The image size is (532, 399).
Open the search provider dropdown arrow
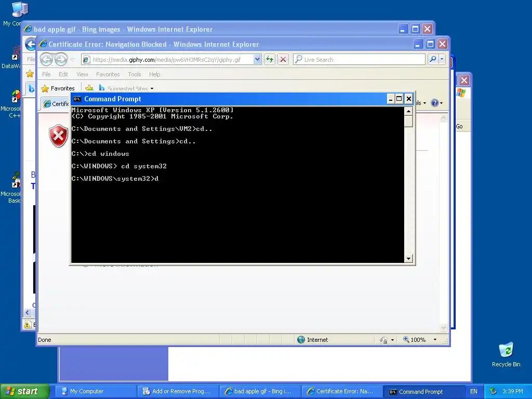click(442, 59)
